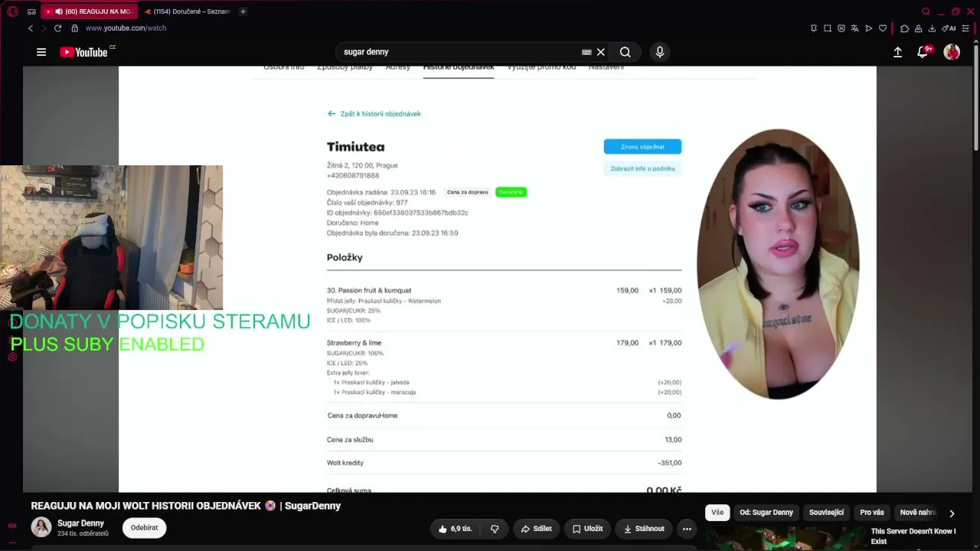Clear the YouTube search query
Screen dimensions: 980x551
[x=601, y=52]
